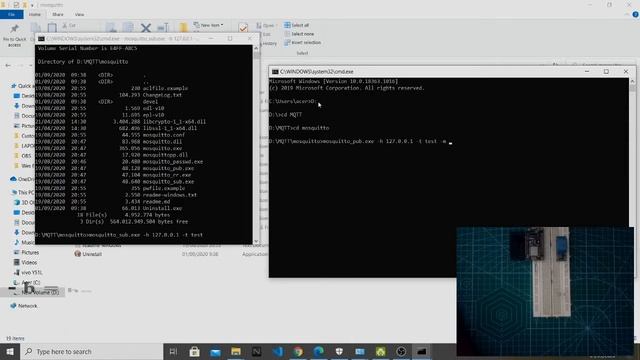Click the Rename icon in ribbon
This screenshot has height=360, width=640.
[163, 28]
